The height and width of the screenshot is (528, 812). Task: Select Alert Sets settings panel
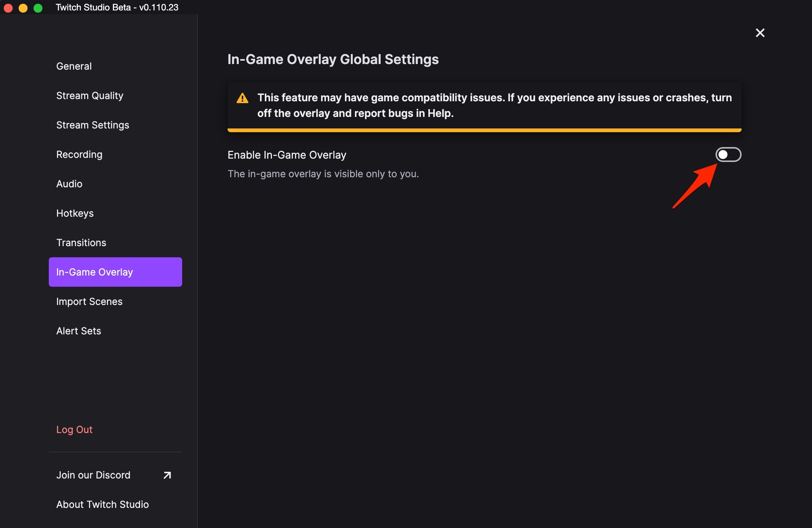pos(78,331)
